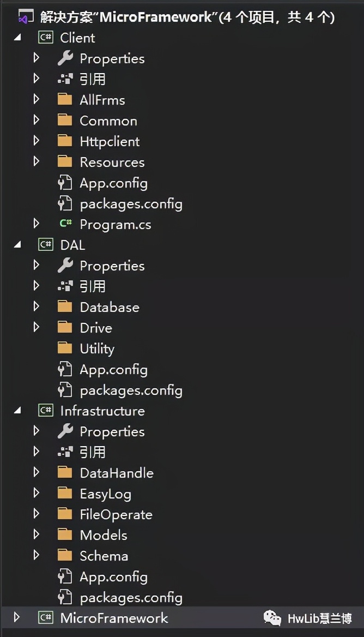
Task: Click the Client C# project icon
Action: click(46, 38)
